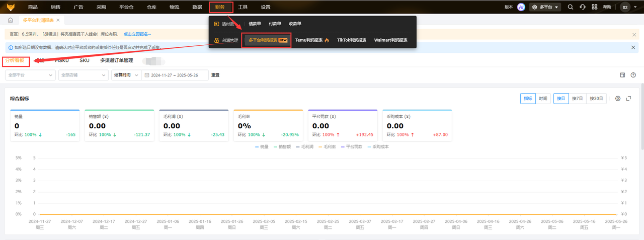
Task: Select 请款单 in finance dropdown
Action: (255, 24)
